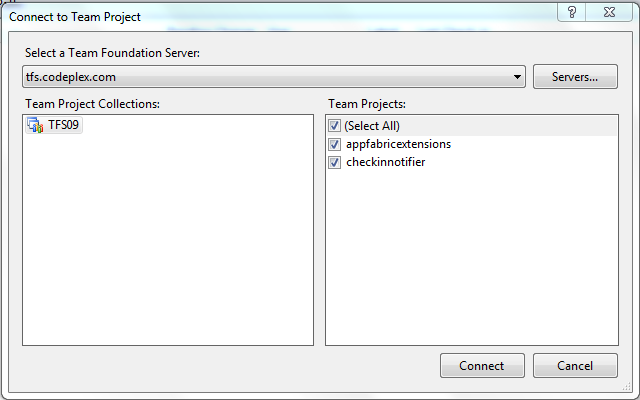640x400 pixels.
Task: Click the Select a Team Foundation Server label
Action: pos(112,53)
